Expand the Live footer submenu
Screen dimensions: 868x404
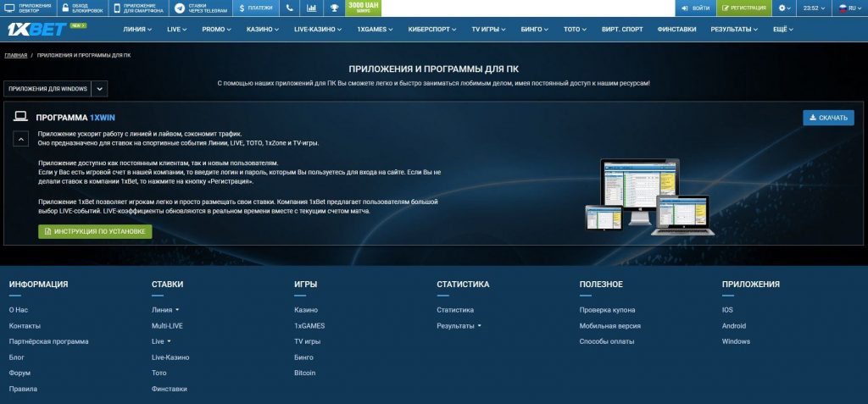click(161, 341)
